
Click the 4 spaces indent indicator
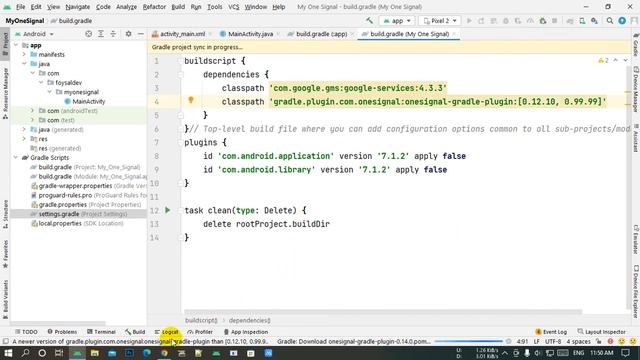[x=579, y=341]
